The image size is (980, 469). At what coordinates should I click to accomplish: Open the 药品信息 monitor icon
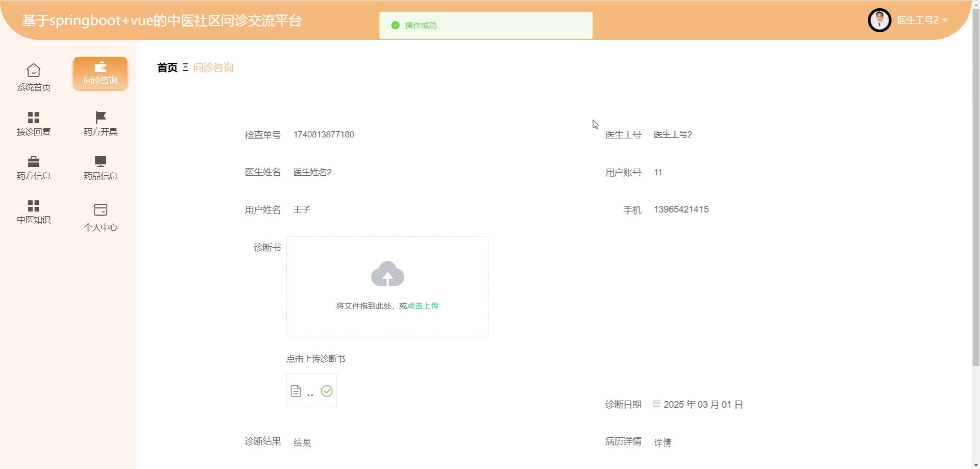101,161
